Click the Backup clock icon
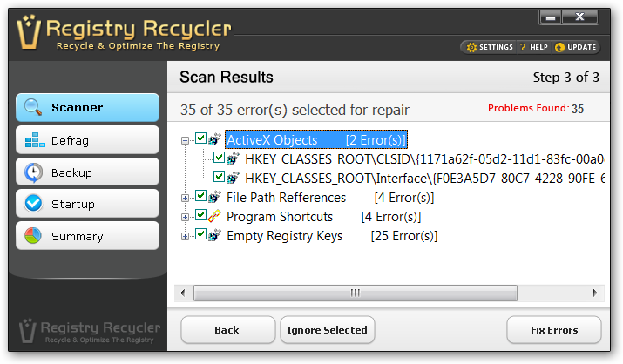Screen dimensions: 623x364 tap(33, 172)
